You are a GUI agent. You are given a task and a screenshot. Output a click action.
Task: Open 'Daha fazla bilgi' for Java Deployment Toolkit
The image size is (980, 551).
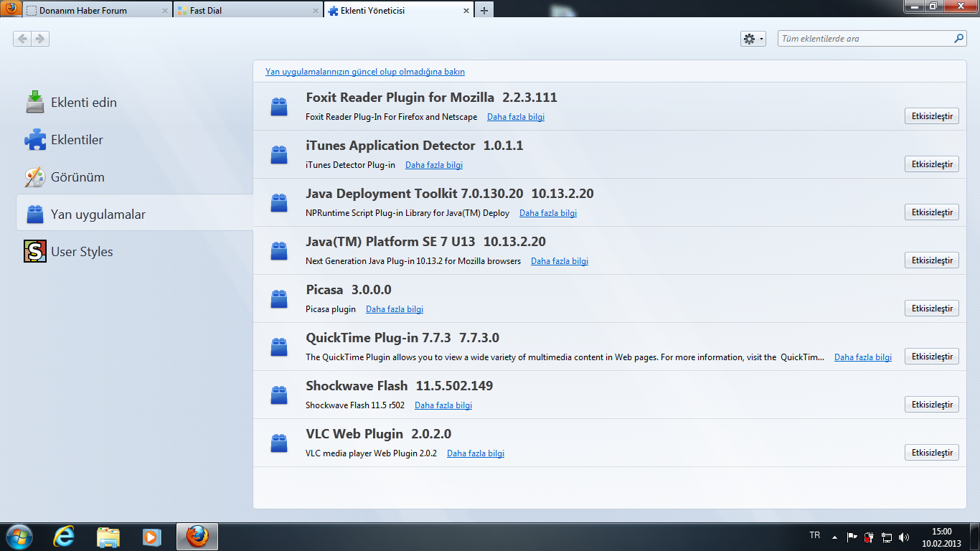[548, 213]
